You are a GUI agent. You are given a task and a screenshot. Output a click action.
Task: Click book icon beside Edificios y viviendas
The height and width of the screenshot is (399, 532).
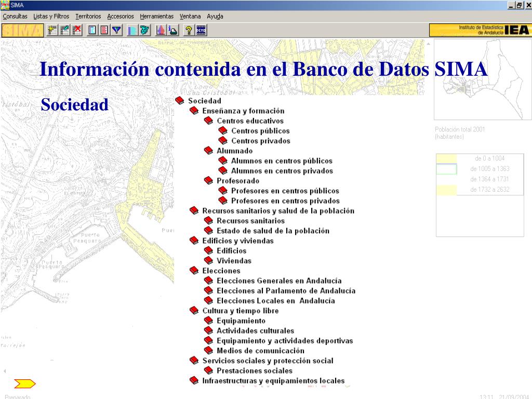(194, 241)
